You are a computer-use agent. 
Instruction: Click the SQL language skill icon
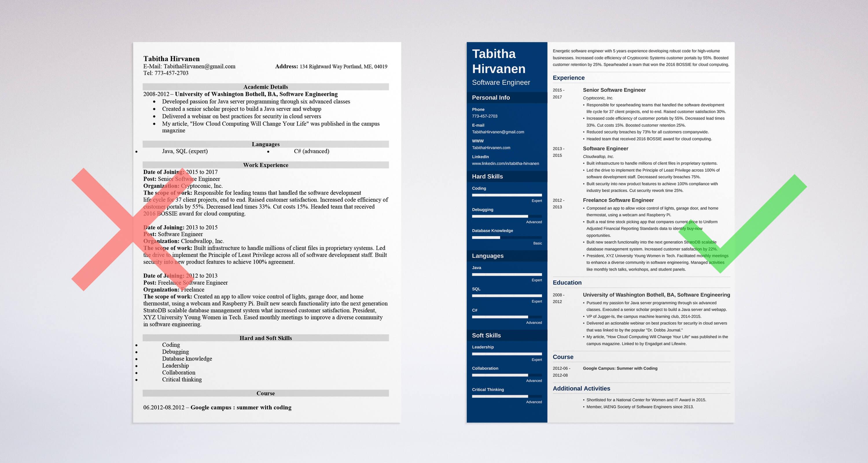(477, 290)
